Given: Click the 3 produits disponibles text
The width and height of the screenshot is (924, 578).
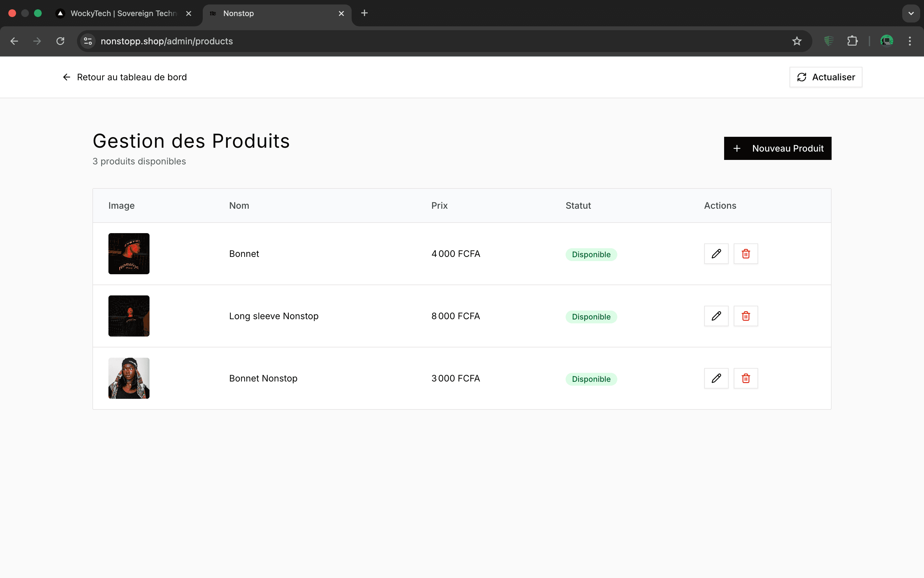Looking at the screenshot, I should tap(139, 161).
